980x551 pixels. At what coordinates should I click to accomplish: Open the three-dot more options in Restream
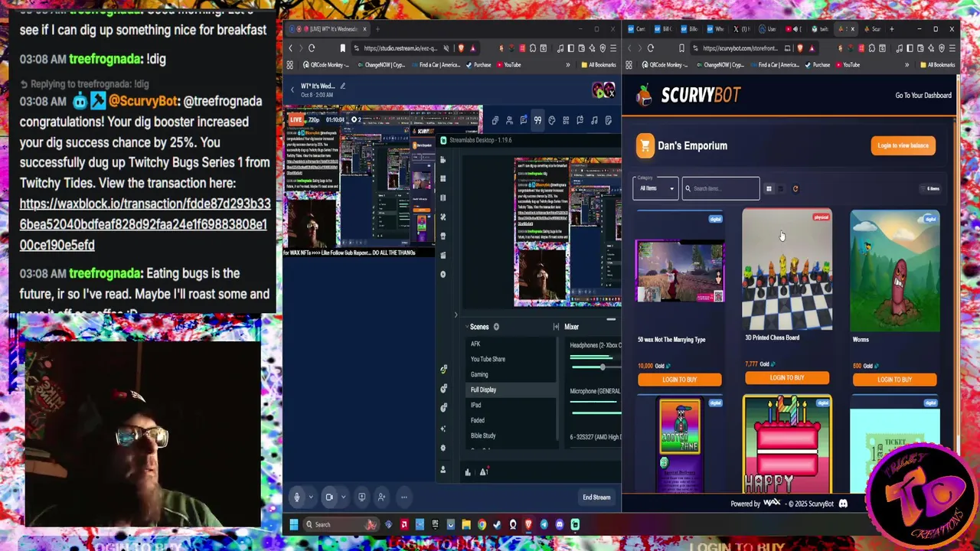(x=403, y=497)
